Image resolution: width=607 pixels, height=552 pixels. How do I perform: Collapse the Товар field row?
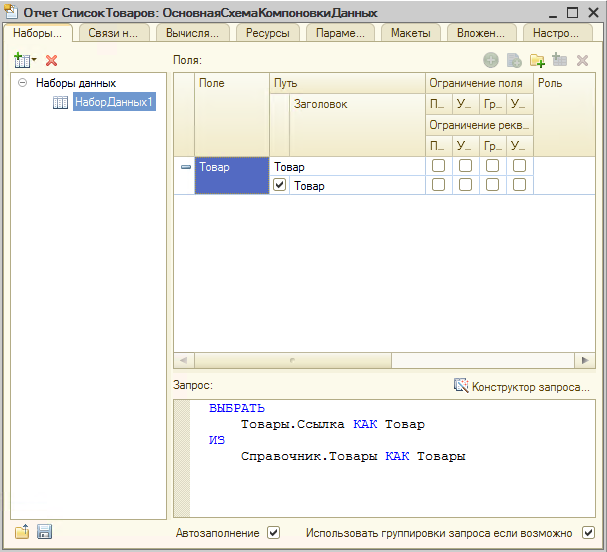(x=185, y=167)
